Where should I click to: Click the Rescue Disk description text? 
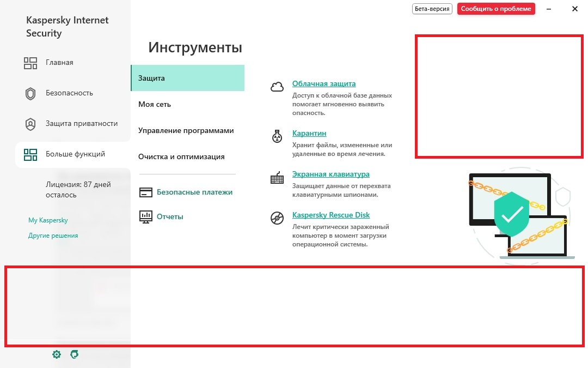point(341,236)
